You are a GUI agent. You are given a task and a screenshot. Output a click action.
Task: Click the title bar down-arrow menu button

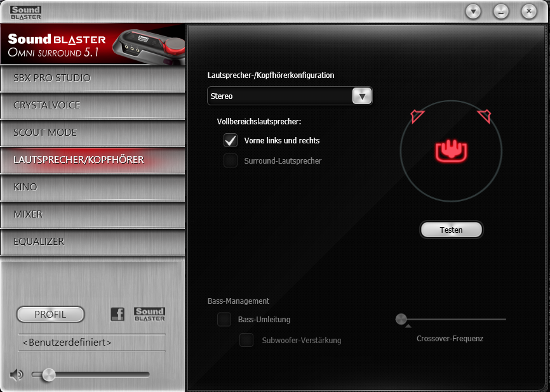pyautogui.click(x=473, y=12)
